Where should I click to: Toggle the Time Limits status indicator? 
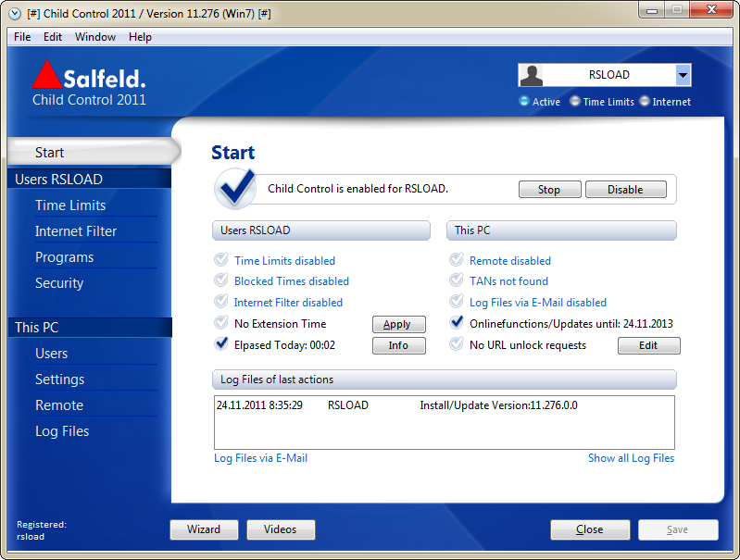coord(575,102)
